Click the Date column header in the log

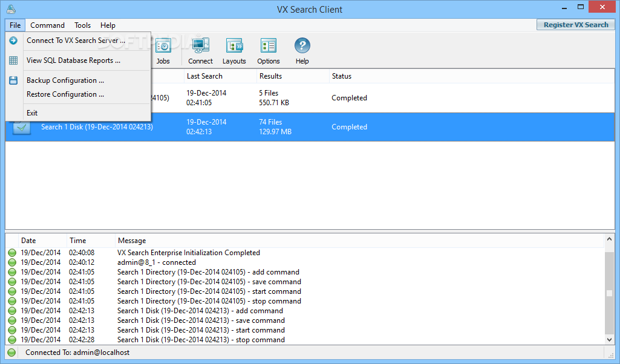tap(43, 241)
